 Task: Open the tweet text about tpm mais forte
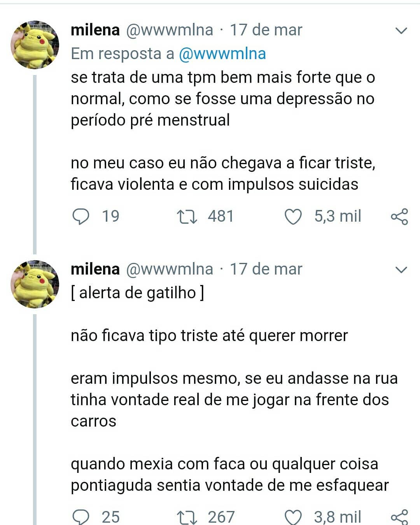pos(222,99)
